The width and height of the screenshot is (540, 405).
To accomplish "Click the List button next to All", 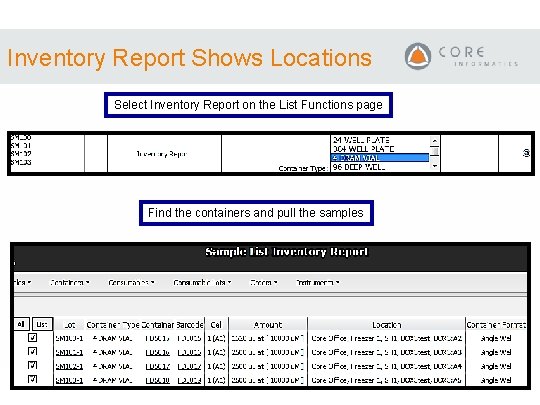I will [42, 324].
